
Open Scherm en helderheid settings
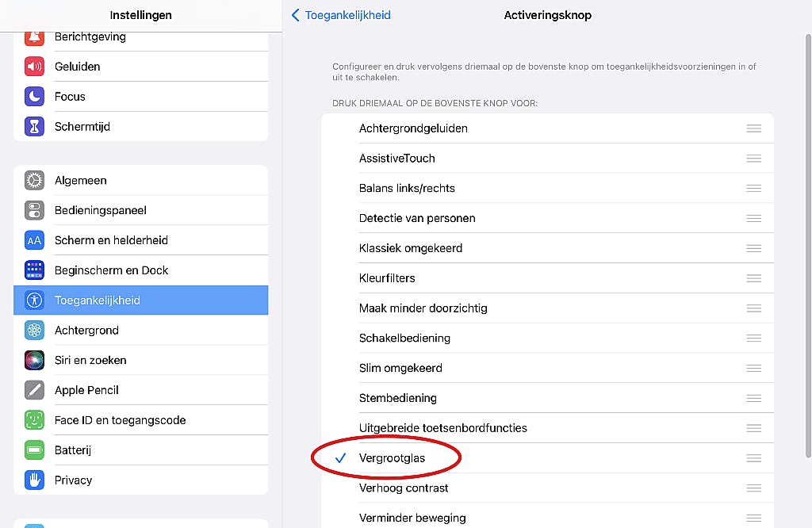tap(111, 240)
